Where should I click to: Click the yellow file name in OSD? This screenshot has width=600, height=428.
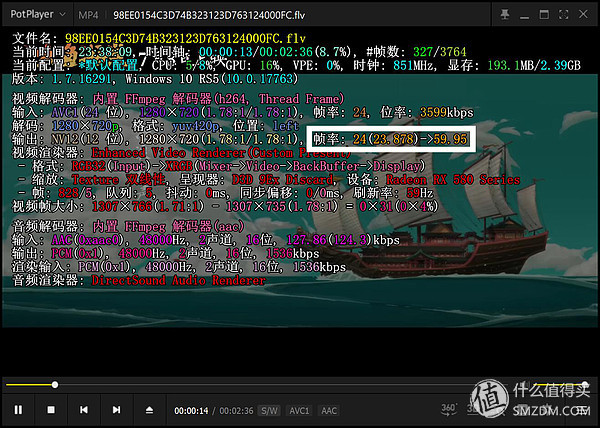(x=185, y=38)
